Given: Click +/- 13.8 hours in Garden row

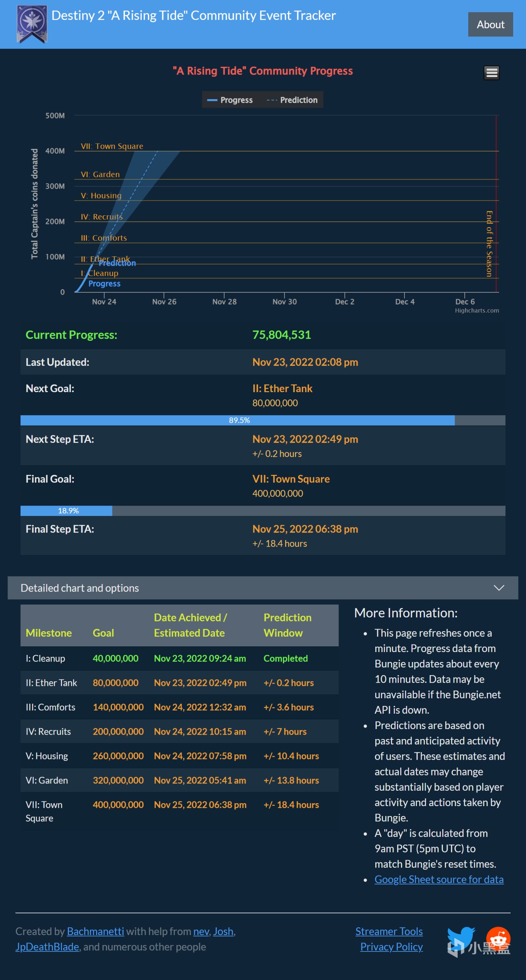Looking at the screenshot, I should click(x=292, y=780).
